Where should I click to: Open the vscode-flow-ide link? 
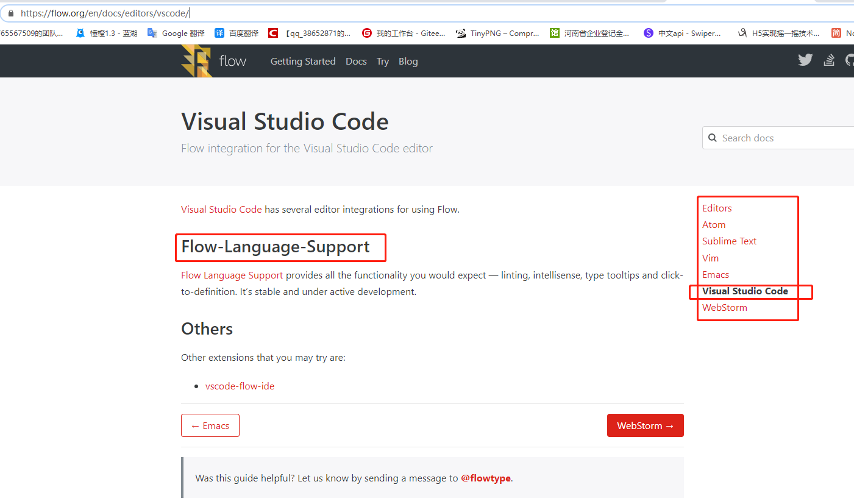pyautogui.click(x=240, y=386)
